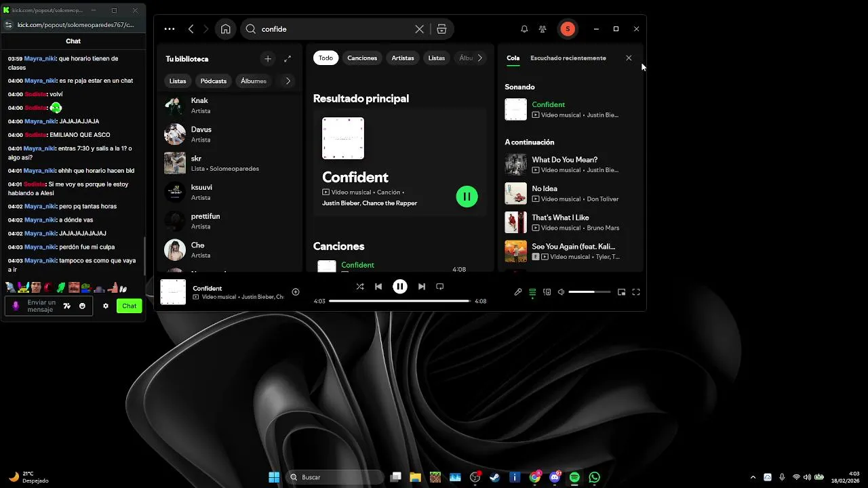The width and height of the screenshot is (868, 488).
Task: Close the queue panel
Action: 629,58
